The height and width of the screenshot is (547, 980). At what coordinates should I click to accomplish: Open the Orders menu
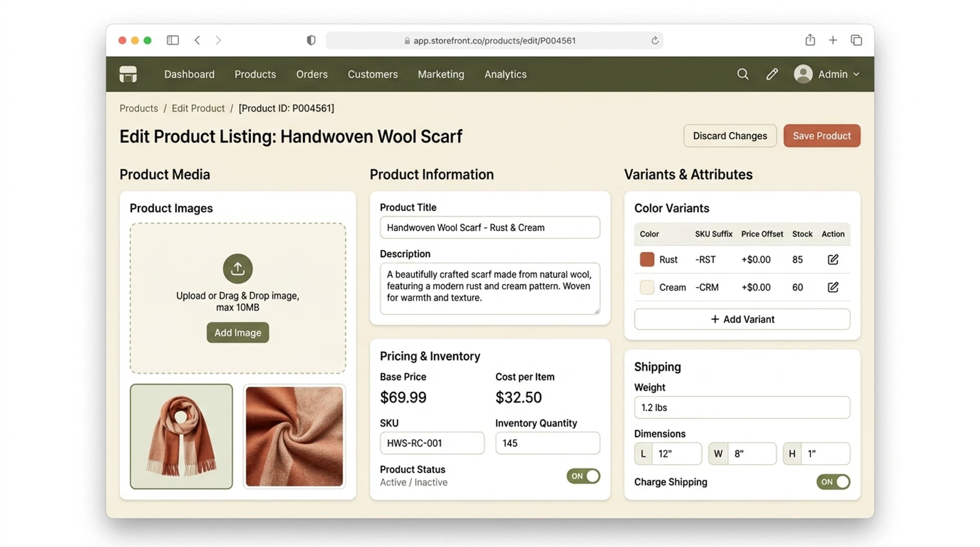coord(312,74)
